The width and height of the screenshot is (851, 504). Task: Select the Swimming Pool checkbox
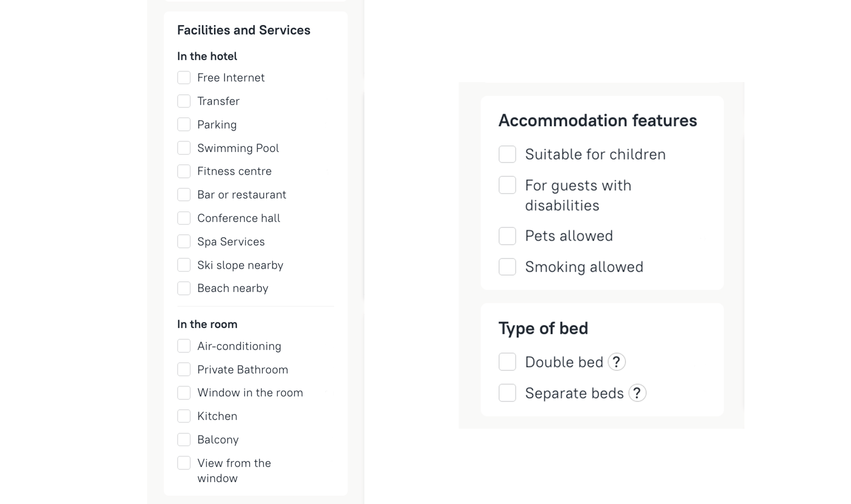[184, 148]
